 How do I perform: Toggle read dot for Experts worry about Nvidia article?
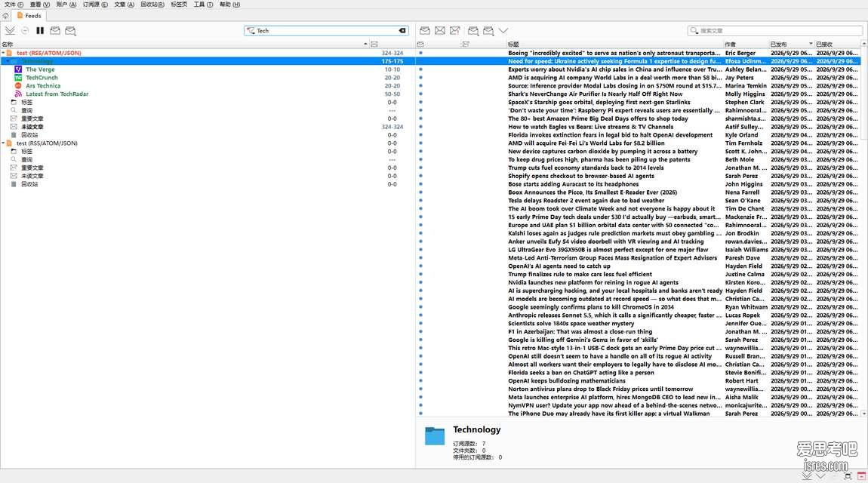420,69
